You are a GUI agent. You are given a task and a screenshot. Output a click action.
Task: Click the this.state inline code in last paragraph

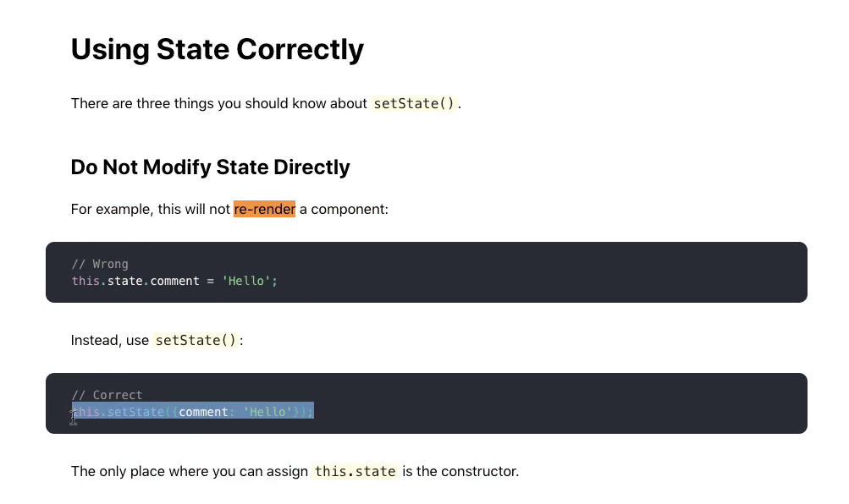pos(356,471)
